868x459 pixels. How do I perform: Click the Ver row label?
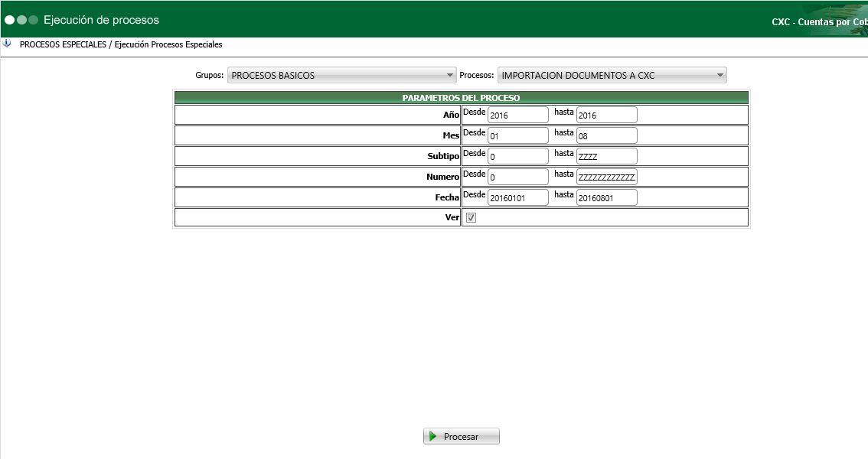[x=452, y=217]
